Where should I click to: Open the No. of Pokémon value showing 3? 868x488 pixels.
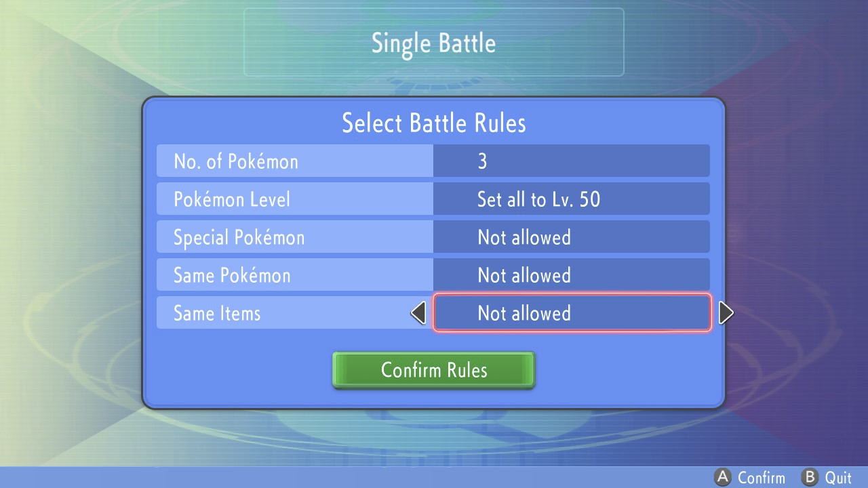click(572, 161)
